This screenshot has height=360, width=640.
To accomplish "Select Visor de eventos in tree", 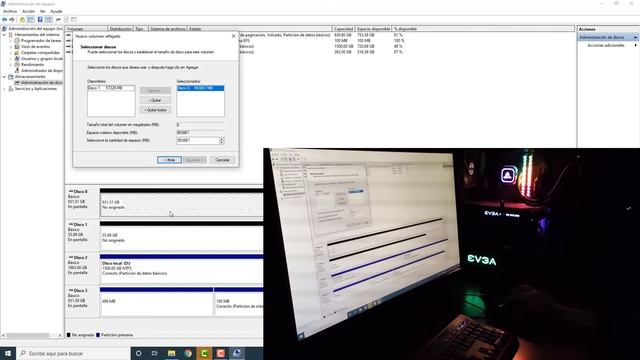I will (x=35, y=47).
